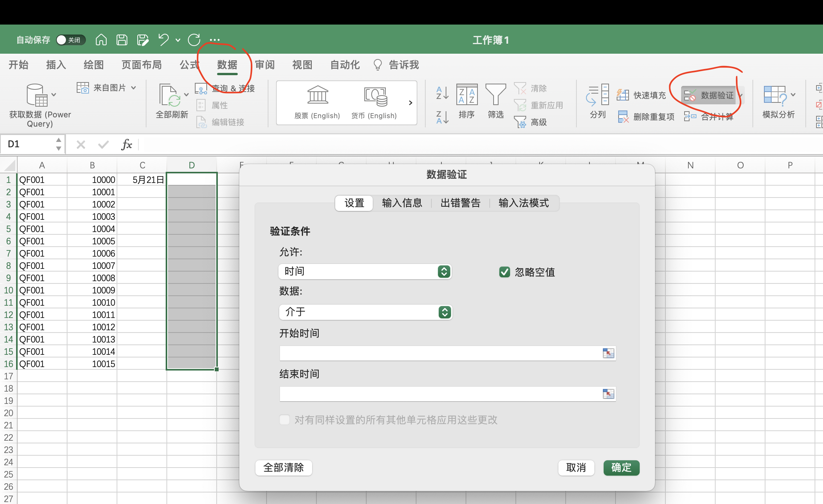The image size is (823, 504).
Task: Expand the Get Data dropdown arrow
Action: [54, 94]
